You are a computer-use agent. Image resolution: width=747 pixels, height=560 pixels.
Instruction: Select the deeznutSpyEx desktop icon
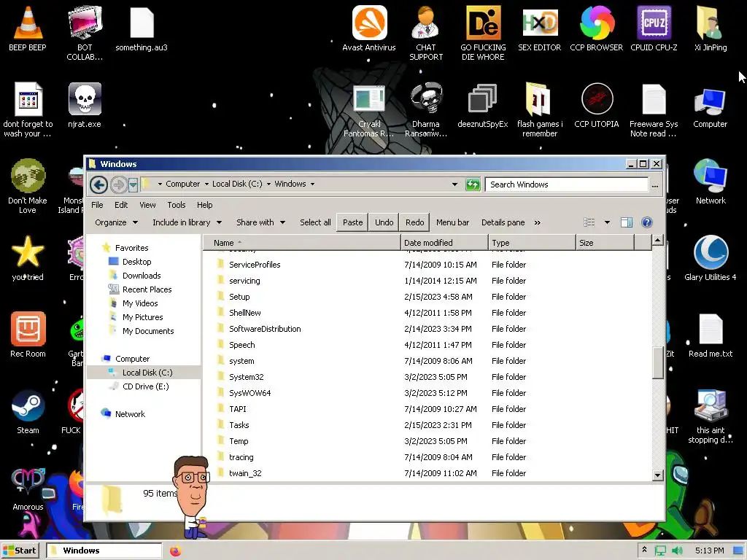pos(483,105)
